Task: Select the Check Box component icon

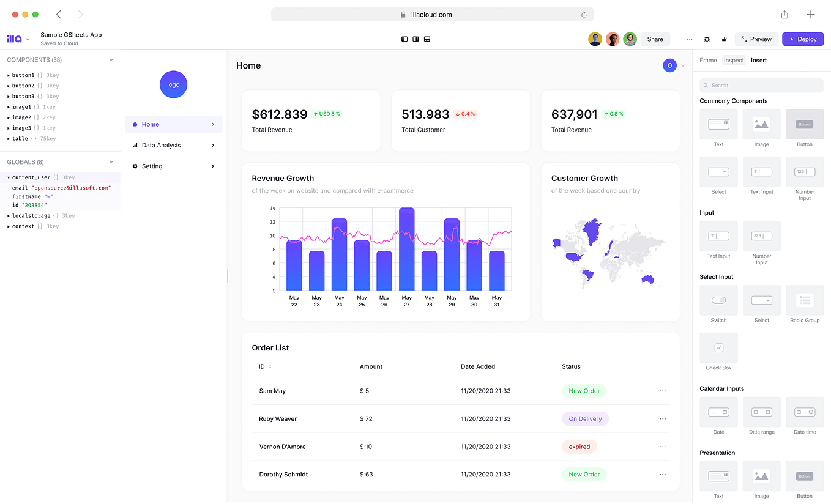Action: pos(718,348)
